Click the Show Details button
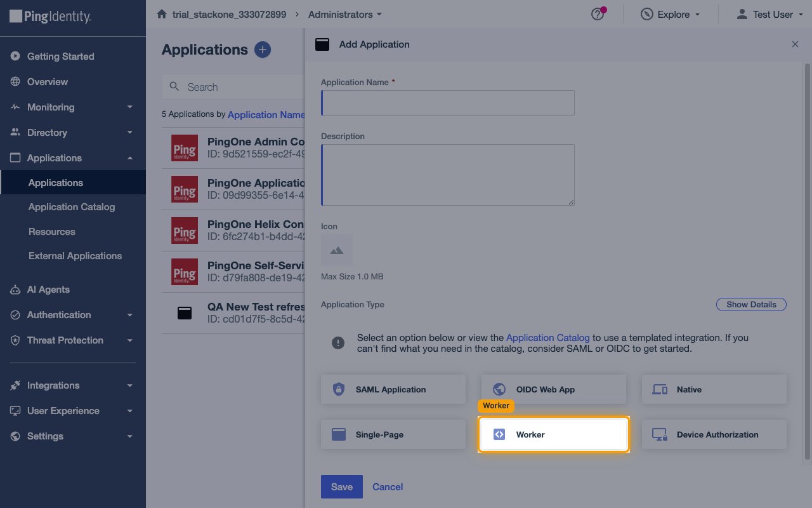This screenshot has height=508, width=812. pos(751,305)
